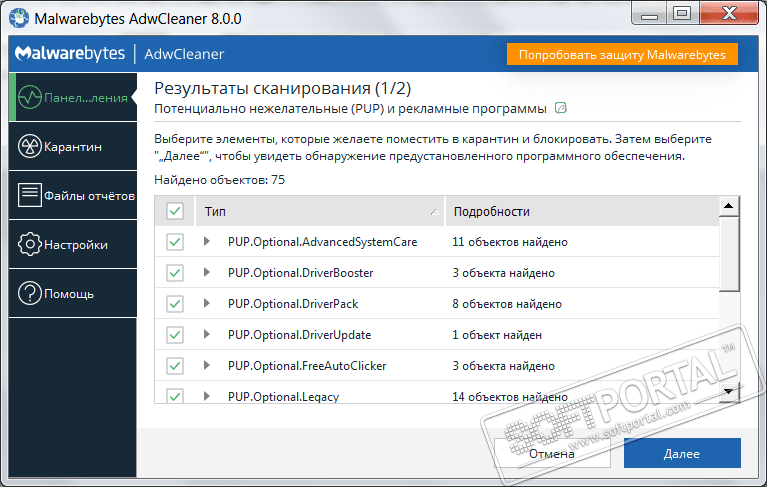Select the text PUP.Optional.FreeAutoClicker
This screenshot has width=767, height=487.
tap(307, 366)
